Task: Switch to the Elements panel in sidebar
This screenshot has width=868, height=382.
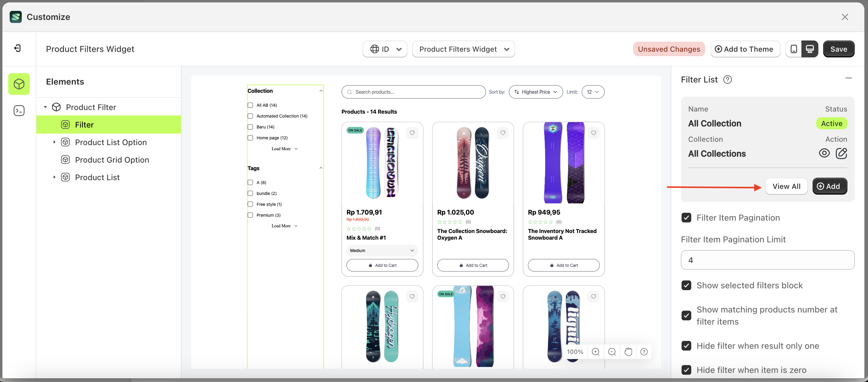Action: pos(19,84)
